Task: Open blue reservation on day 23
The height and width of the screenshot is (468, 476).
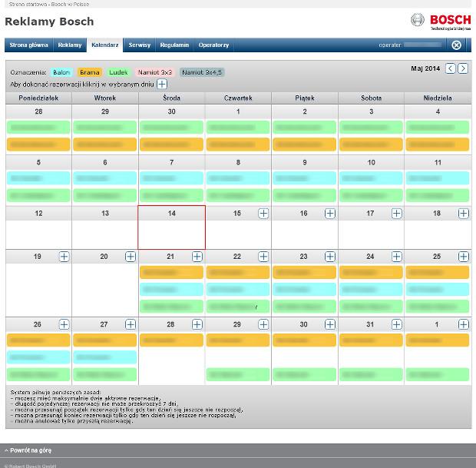Action: click(x=305, y=289)
